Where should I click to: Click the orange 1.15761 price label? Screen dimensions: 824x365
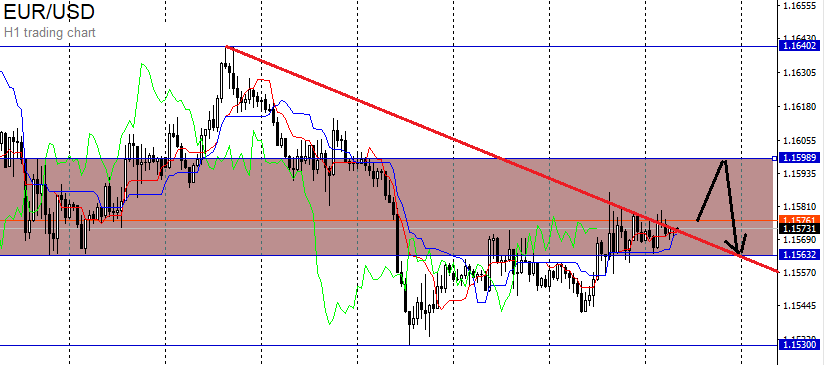pyautogui.click(x=799, y=220)
